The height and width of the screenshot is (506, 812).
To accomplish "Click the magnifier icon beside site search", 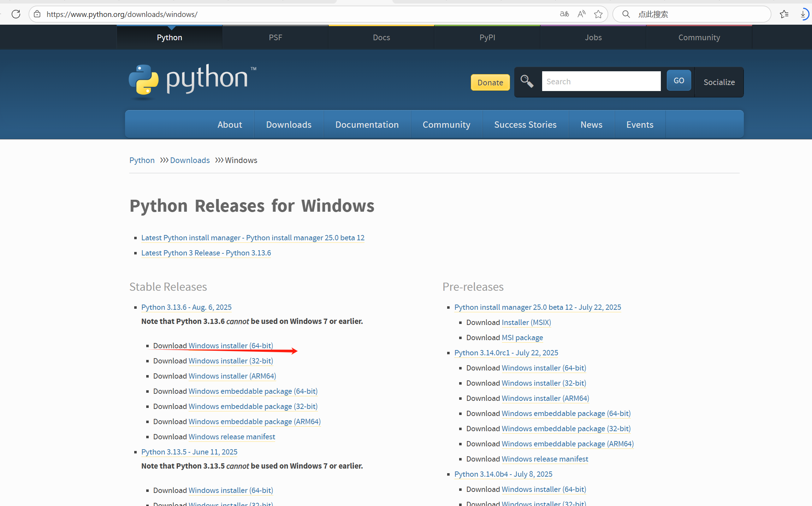I will click(527, 82).
